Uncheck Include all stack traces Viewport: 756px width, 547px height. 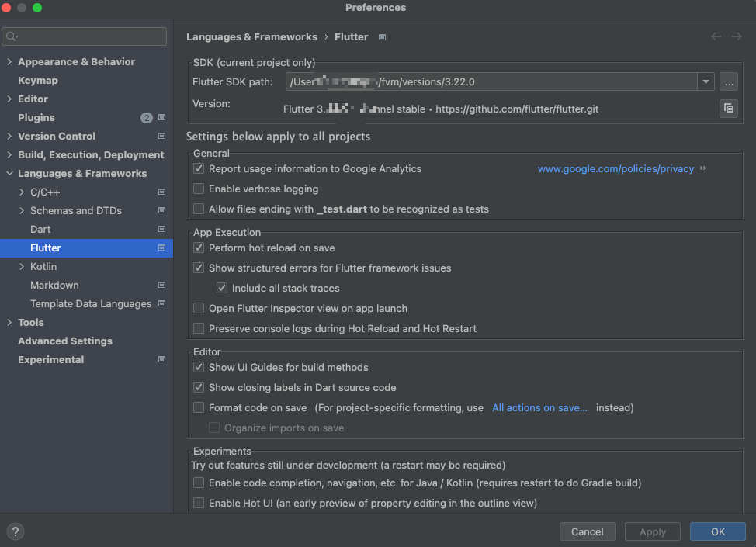[x=222, y=288]
